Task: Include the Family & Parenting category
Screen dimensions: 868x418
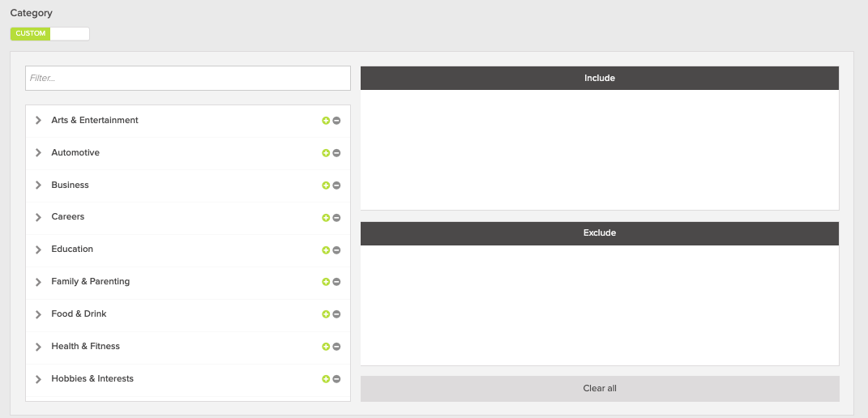Action: coord(326,282)
